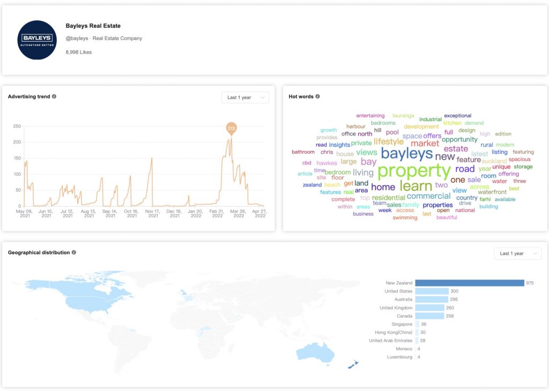Viewport: 549px width, 392px height.
Task: Open the Geographical distribution 'Last 1 year' dropdown
Action: click(518, 253)
